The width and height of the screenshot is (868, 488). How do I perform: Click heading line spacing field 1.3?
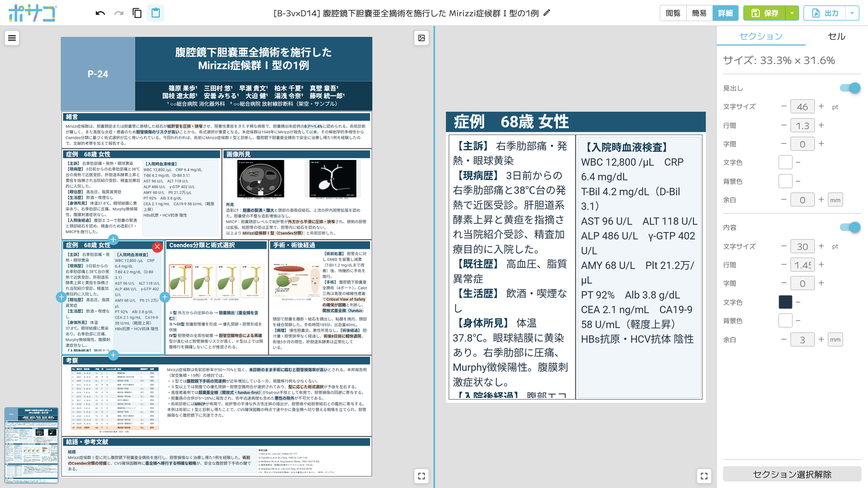point(802,125)
